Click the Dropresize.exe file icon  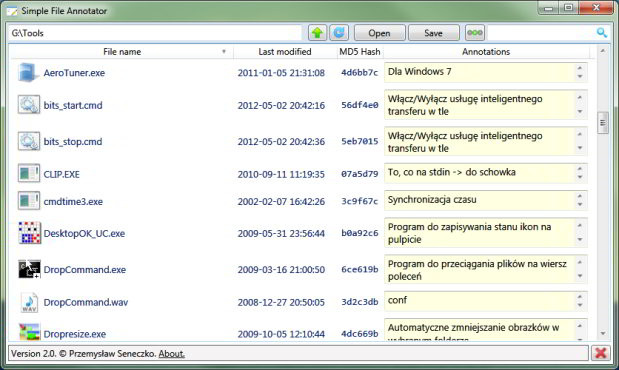(29, 332)
